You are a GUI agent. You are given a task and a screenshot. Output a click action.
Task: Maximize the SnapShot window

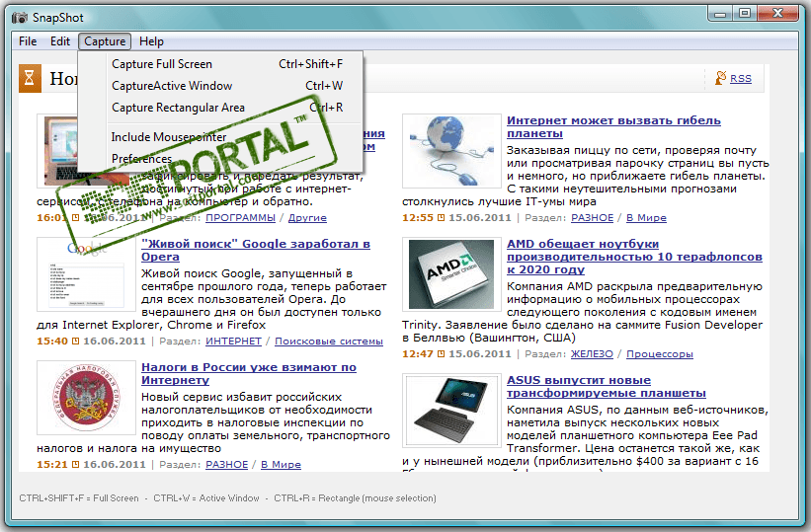tap(744, 14)
